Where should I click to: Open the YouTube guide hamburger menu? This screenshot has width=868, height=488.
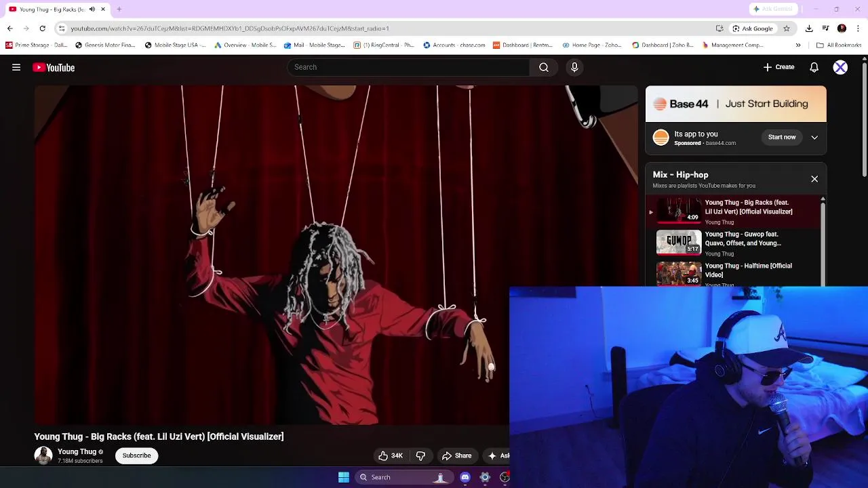[16, 67]
